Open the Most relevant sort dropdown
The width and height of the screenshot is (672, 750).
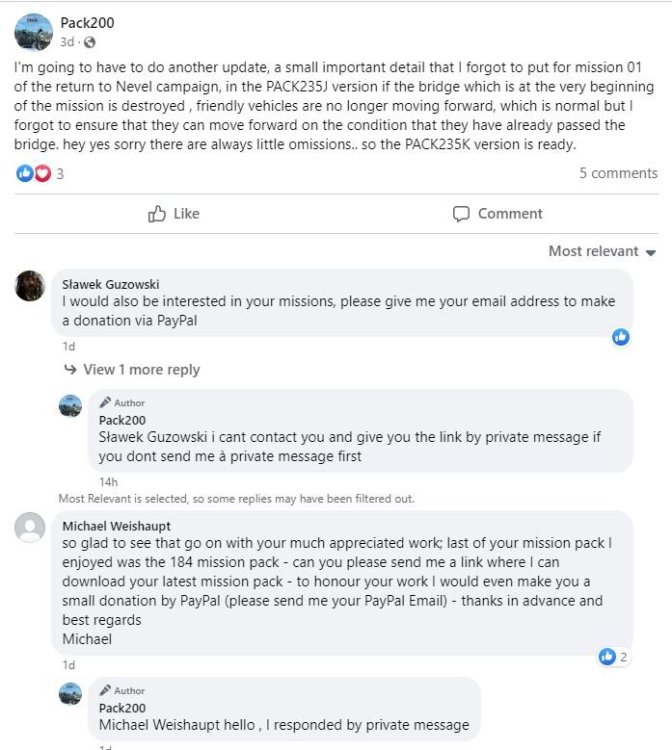coord(601,251)
